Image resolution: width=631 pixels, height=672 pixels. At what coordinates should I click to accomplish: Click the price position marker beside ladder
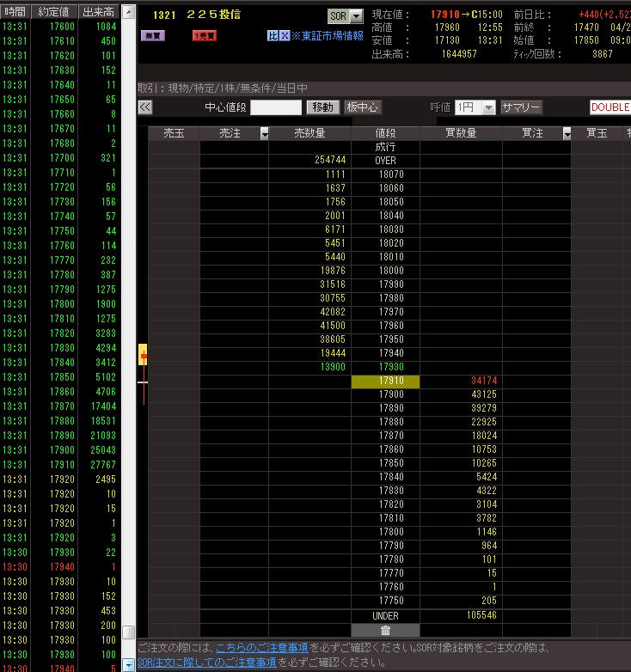143,354
